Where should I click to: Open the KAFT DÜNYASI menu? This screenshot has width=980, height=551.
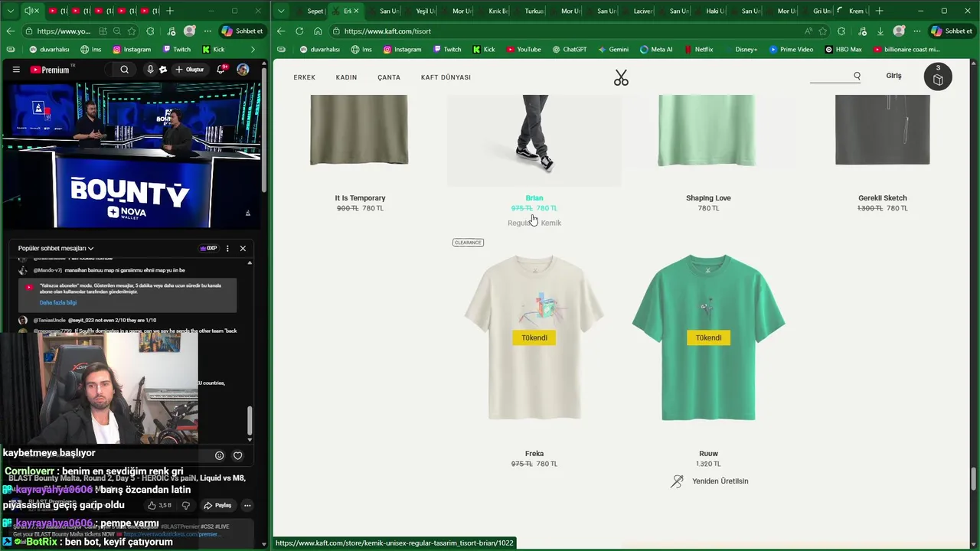(x=446, y=77)
